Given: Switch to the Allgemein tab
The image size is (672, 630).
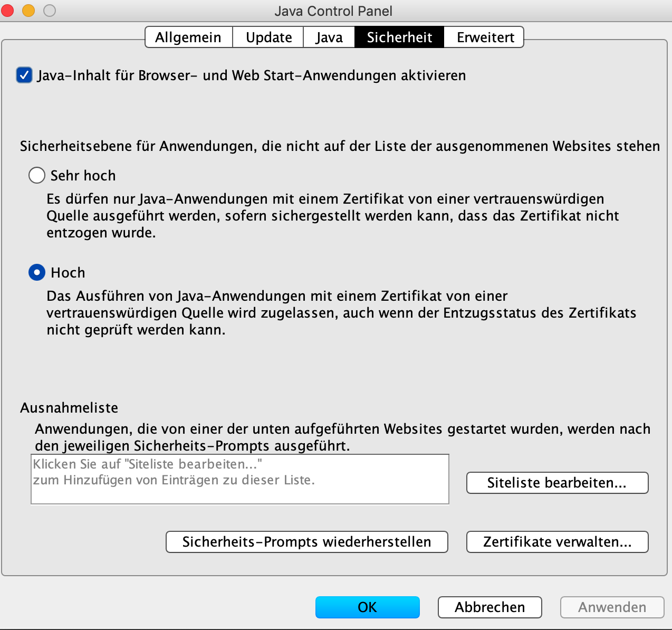Looking at the screenshot, I should pos(188,37).
